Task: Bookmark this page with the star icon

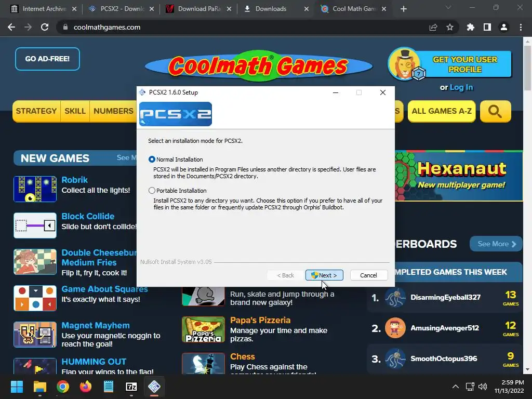Action: coord(450,27)
